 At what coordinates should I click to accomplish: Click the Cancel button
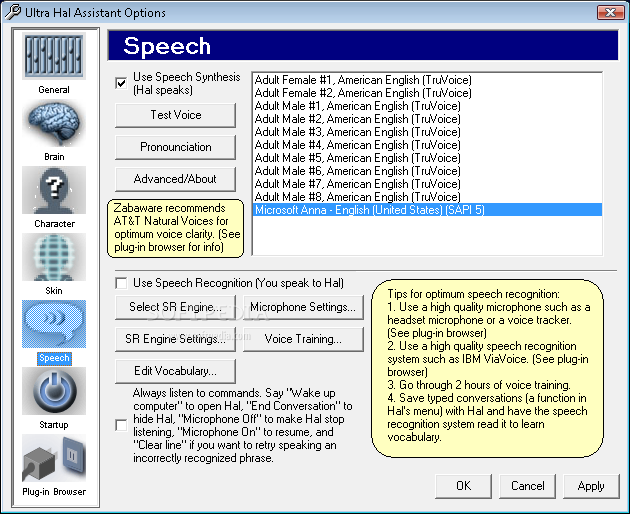[x=528, y=486]
